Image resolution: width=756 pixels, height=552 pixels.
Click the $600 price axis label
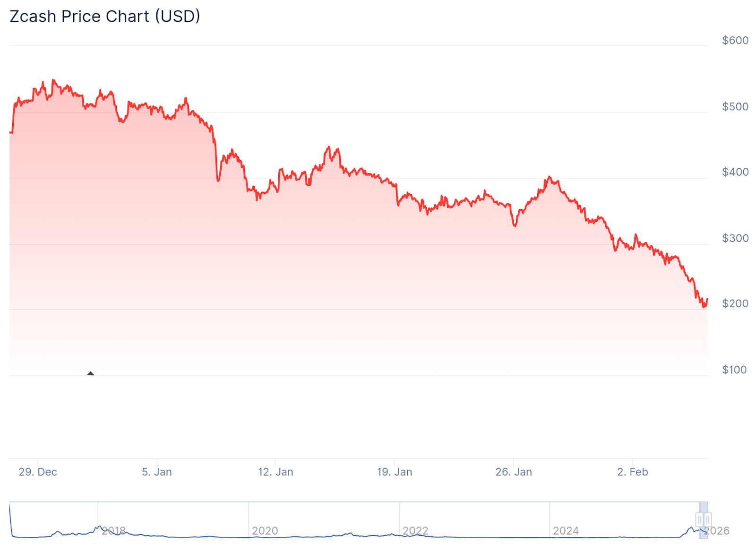(735, 41)
